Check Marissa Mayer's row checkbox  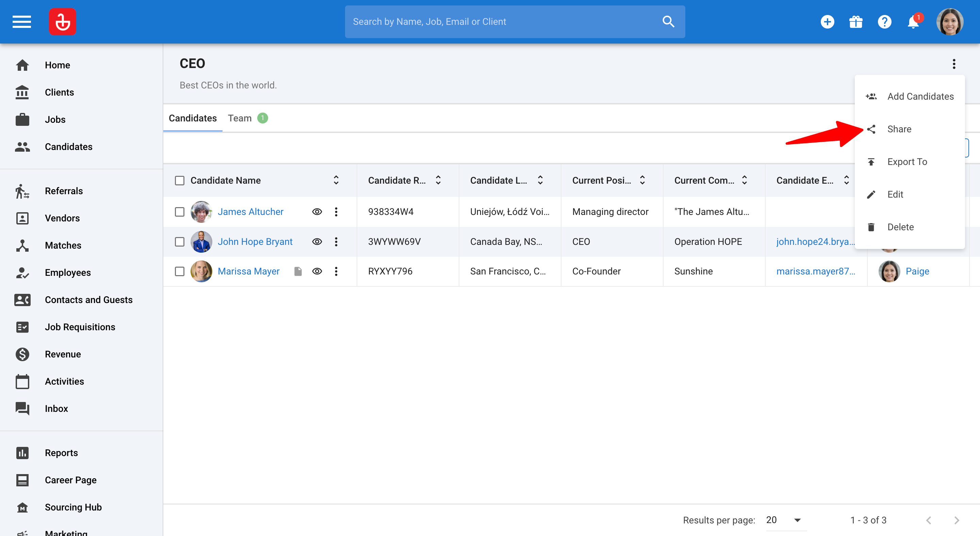pos(180,271)
